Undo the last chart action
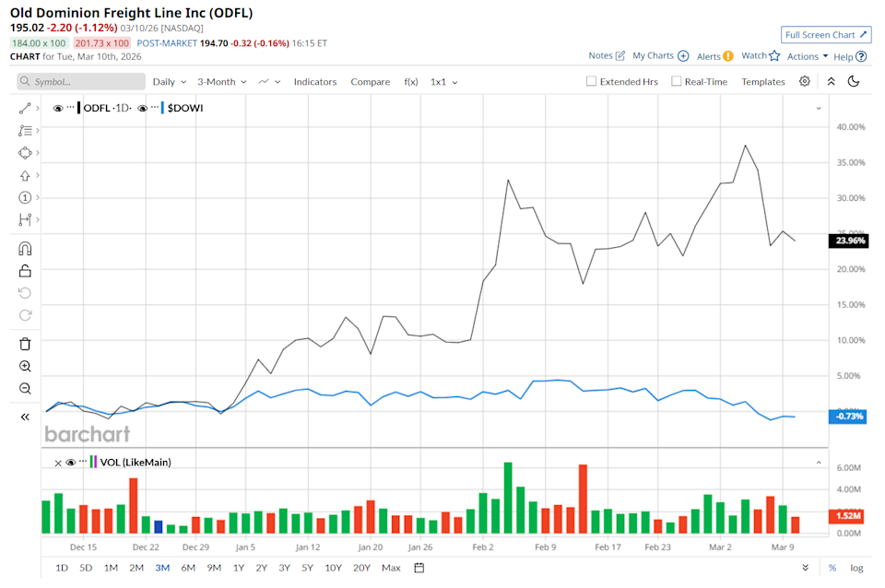885x588 pixels. pyautogui.click(x=25, y=292)
